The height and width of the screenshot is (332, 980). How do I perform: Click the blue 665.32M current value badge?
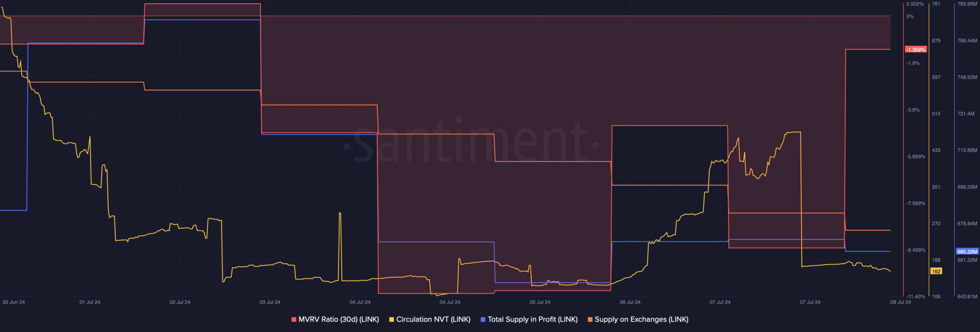pyautogui.click(x=967, y=252)
